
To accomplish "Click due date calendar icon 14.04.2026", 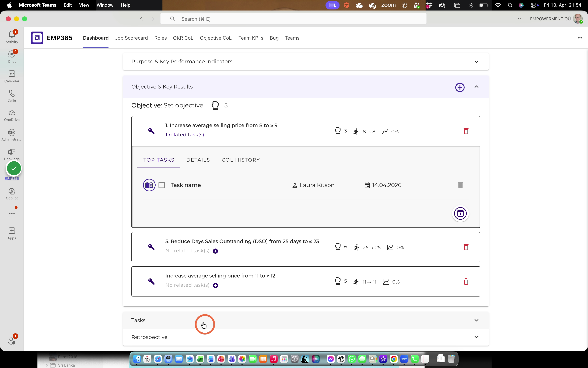I will [367, 185].
